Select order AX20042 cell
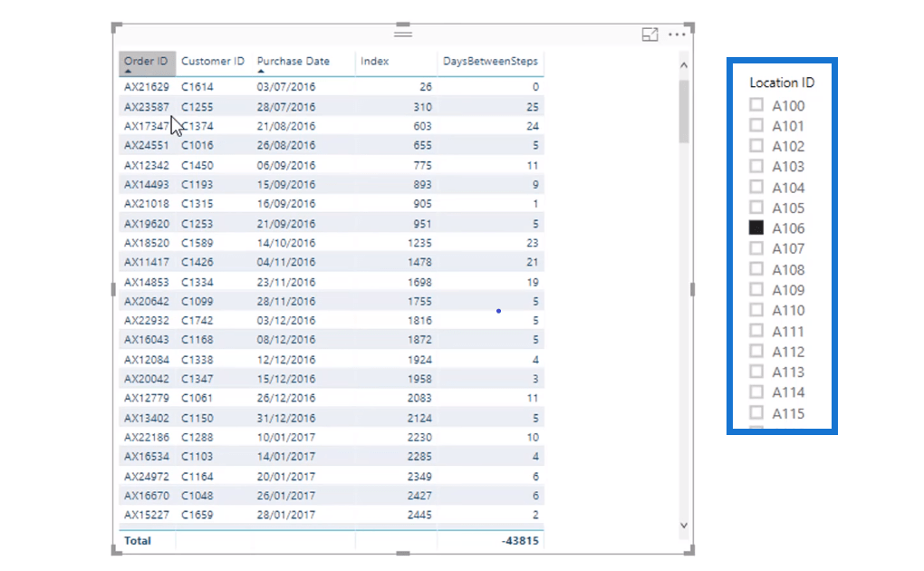 click(x=147, y=379)
